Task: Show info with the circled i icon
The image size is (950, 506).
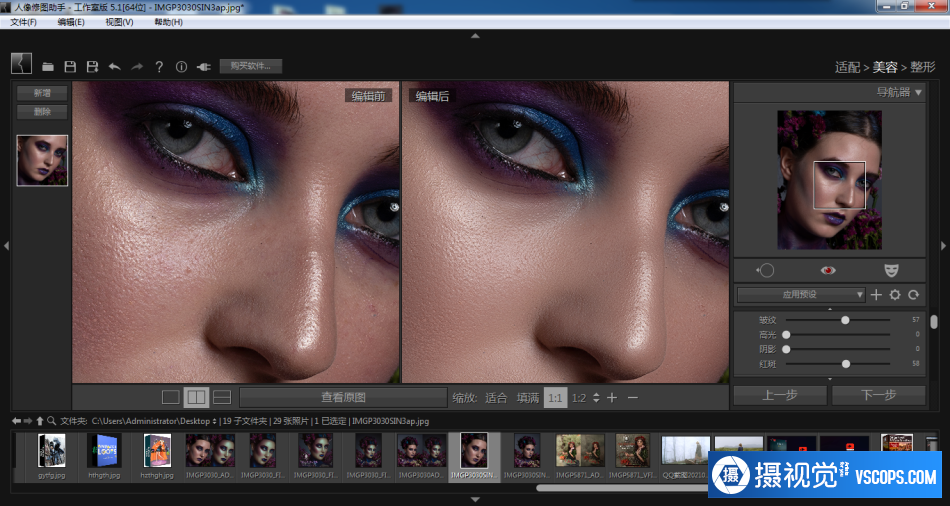Action: click(x=181, y=67)
